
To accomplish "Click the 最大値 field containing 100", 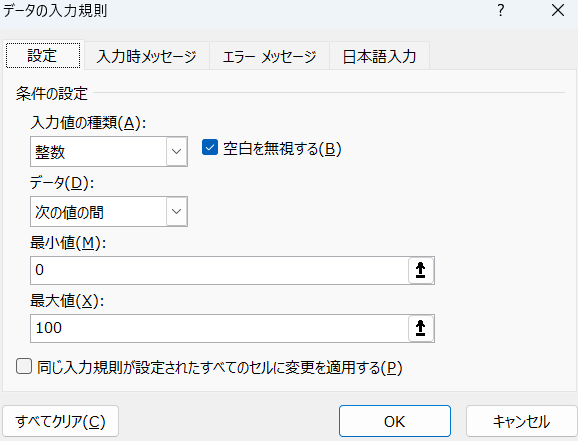I will click(219, 328).
